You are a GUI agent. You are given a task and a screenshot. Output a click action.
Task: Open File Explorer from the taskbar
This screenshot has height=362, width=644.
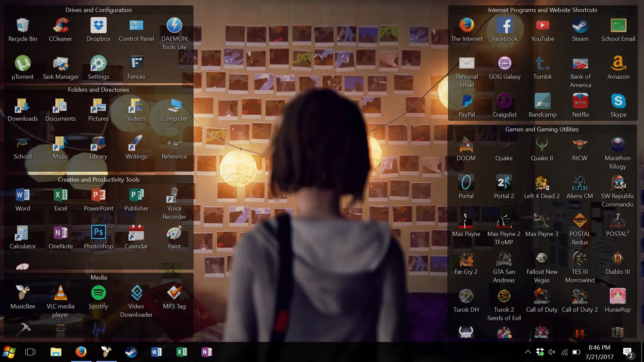tap(56, 352)
